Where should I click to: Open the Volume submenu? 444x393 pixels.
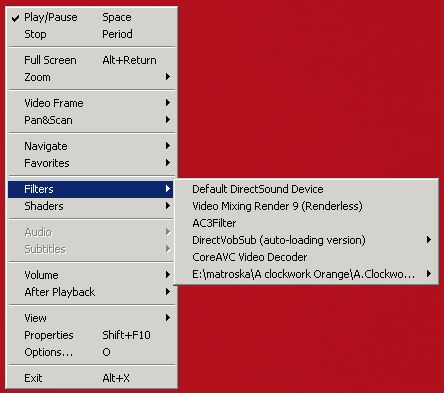(91, 275)
